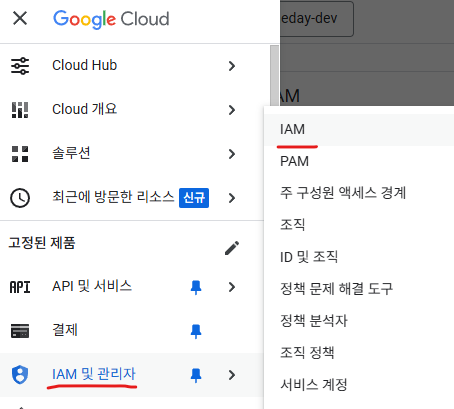Click the 고정된 제품 section heading

42,243
